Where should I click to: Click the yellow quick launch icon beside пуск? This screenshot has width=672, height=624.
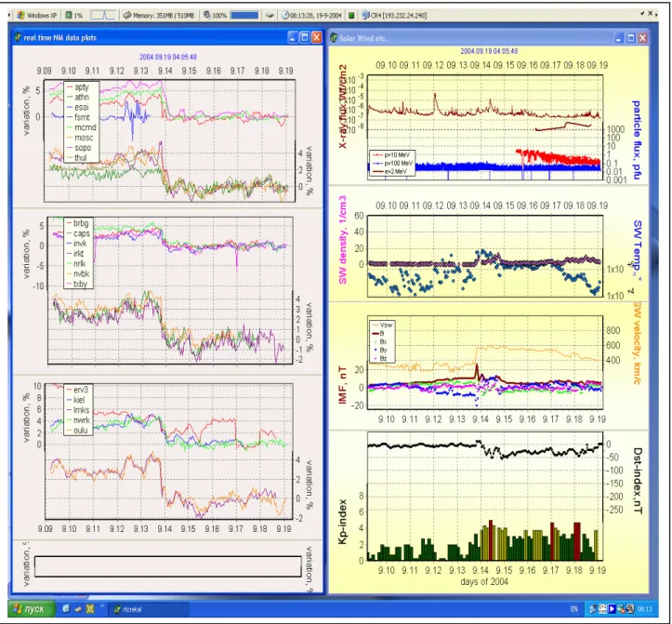[90, 608]
